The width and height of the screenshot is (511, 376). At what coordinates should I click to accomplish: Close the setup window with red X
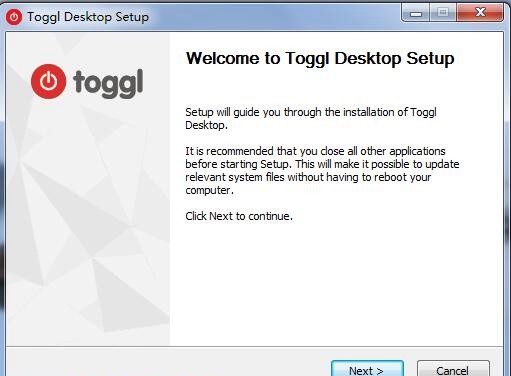tap(480, 13)
